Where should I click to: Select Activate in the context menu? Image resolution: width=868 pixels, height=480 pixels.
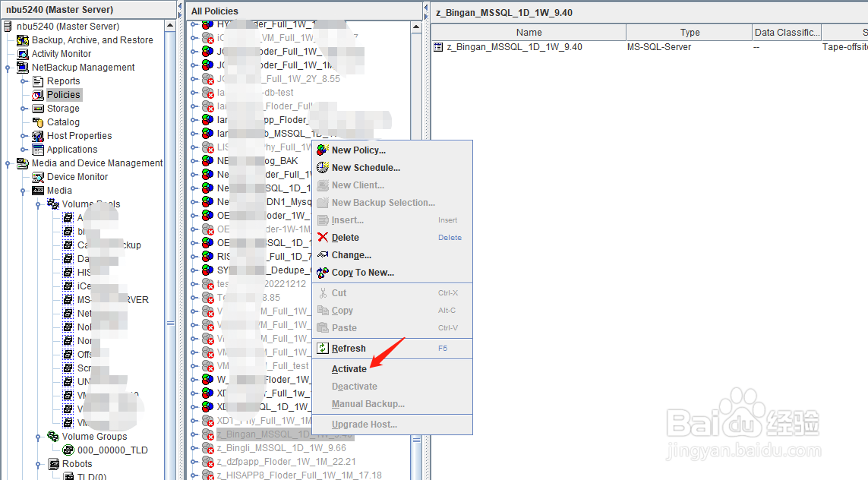click(x=349, y=368)
